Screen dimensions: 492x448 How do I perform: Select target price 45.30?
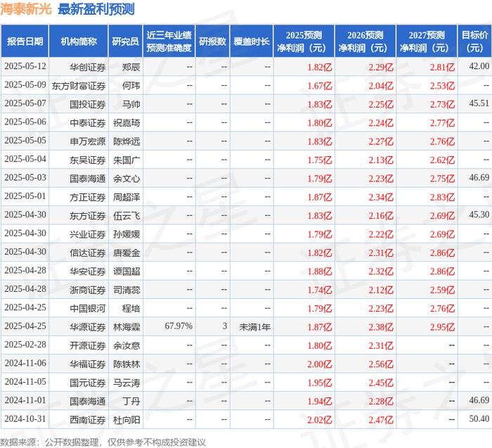pyautogui.click(x=479, y=215)
